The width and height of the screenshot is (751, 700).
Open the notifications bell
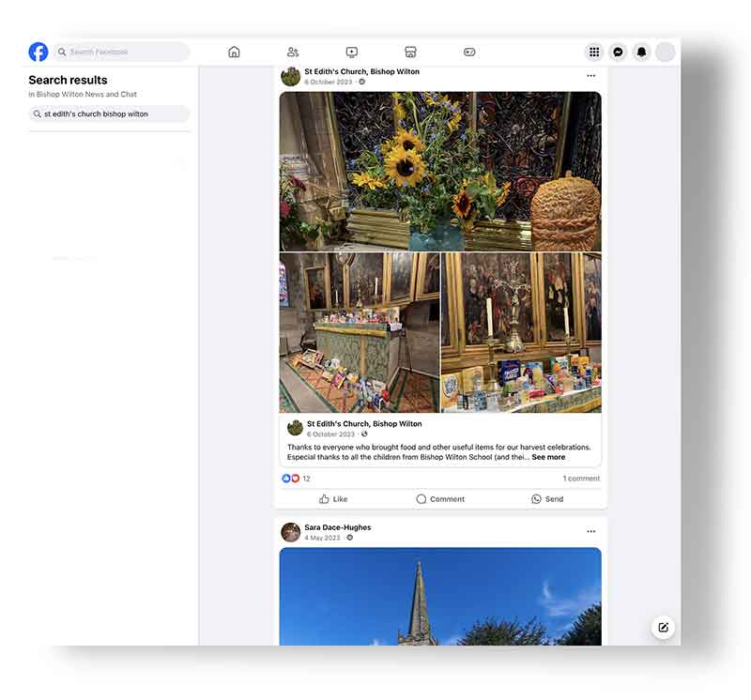(641, 53)
